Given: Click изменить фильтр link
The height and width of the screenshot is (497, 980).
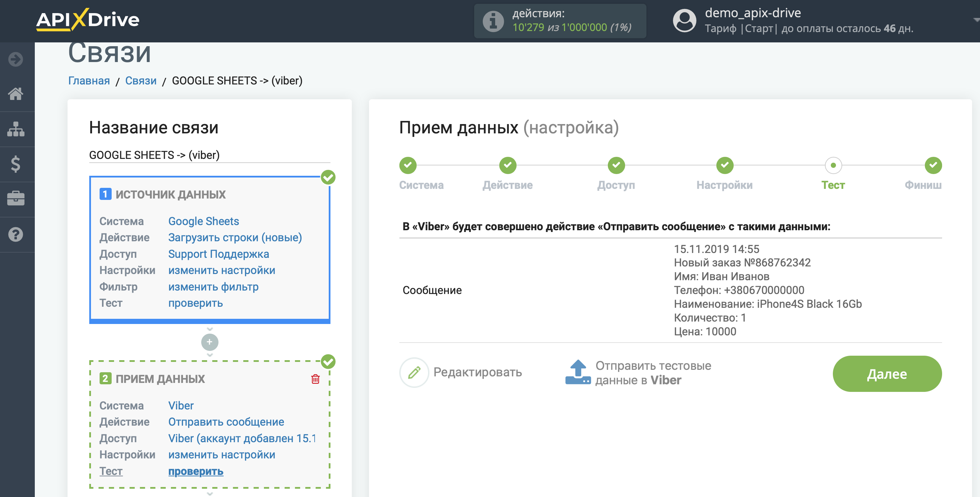Looking at the screenshot, I should point(213,286).
